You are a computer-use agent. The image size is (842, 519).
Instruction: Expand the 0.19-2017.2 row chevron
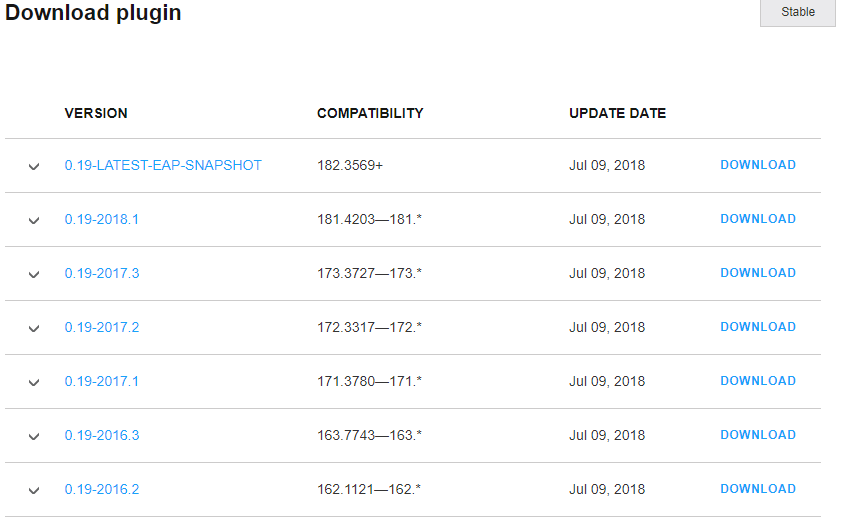34,328
